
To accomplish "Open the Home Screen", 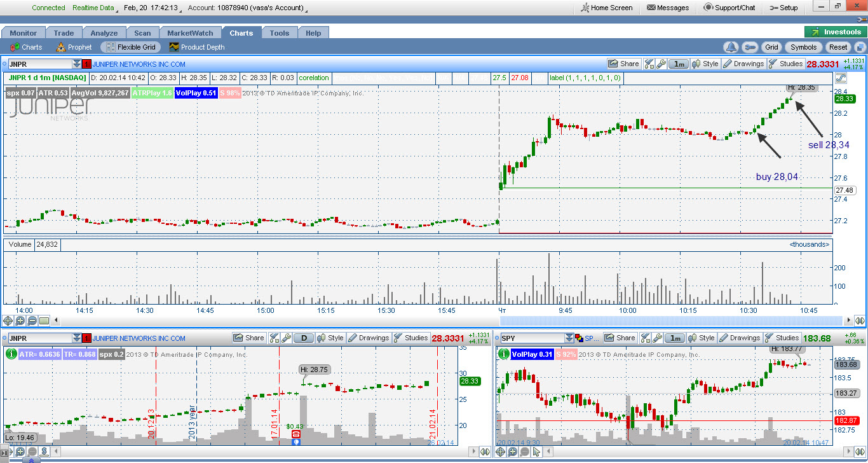I will pyautogui.click(x=607, y=8).
